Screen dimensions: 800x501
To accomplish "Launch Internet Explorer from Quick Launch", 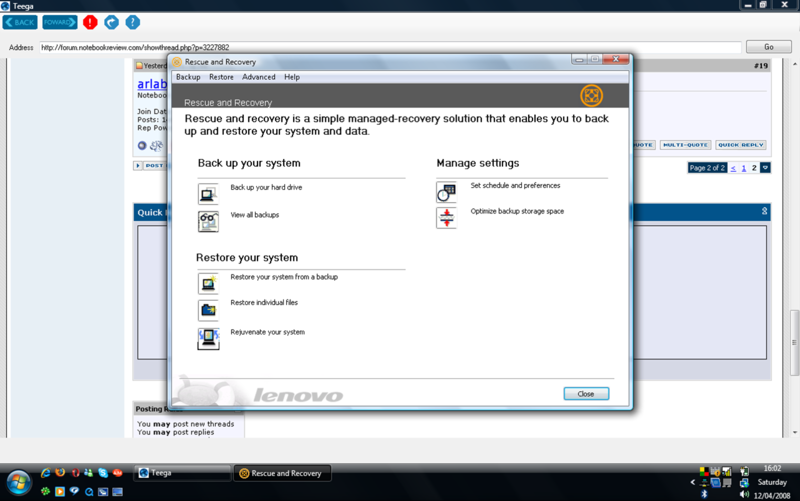I will tap(45, 473).
